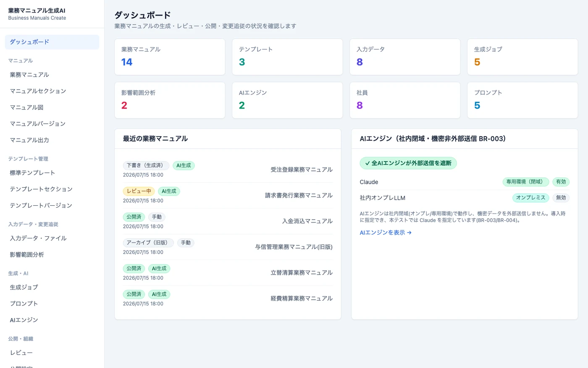Click the アーカイブ（旧版） status badge
The image size is (588, 368).
(x=148, y=243)
